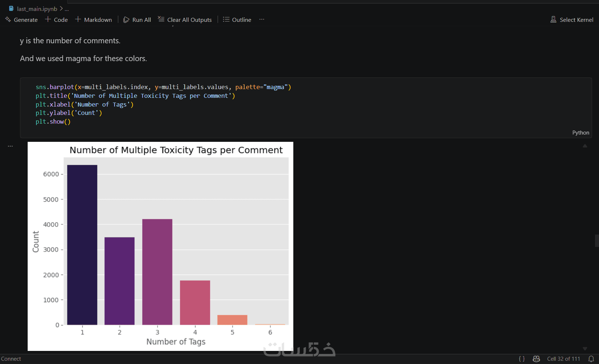Run All notebook cells
This screenshot has width=599, height=364.
coord(137,20)
